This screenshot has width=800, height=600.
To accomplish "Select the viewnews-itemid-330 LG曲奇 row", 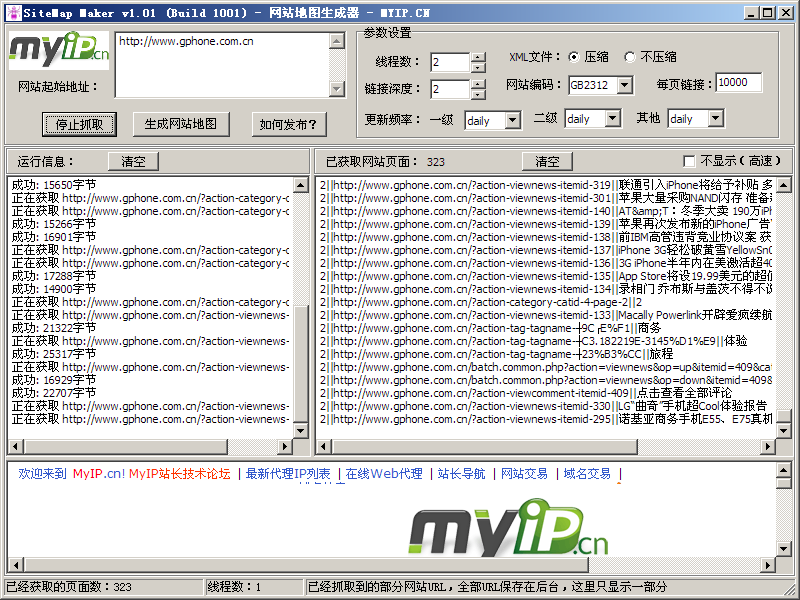I will (x=543, y=406).
